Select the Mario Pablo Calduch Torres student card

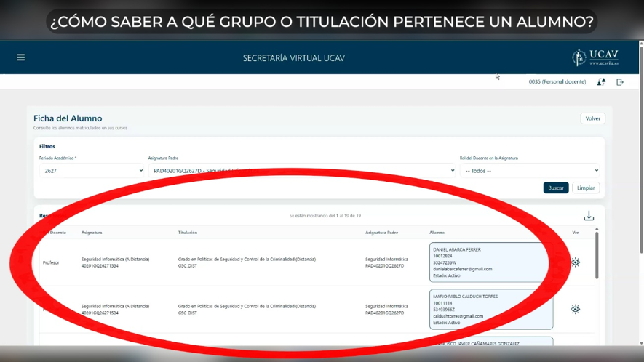(491, 309)
